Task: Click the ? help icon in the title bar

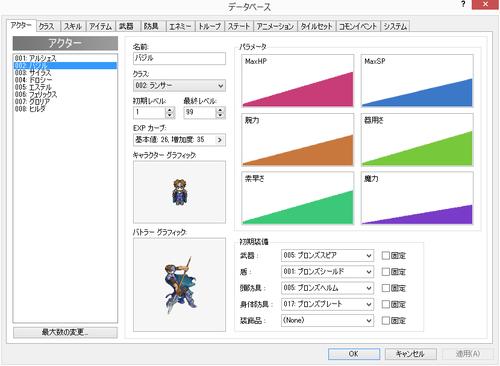Action: point(463,4)
